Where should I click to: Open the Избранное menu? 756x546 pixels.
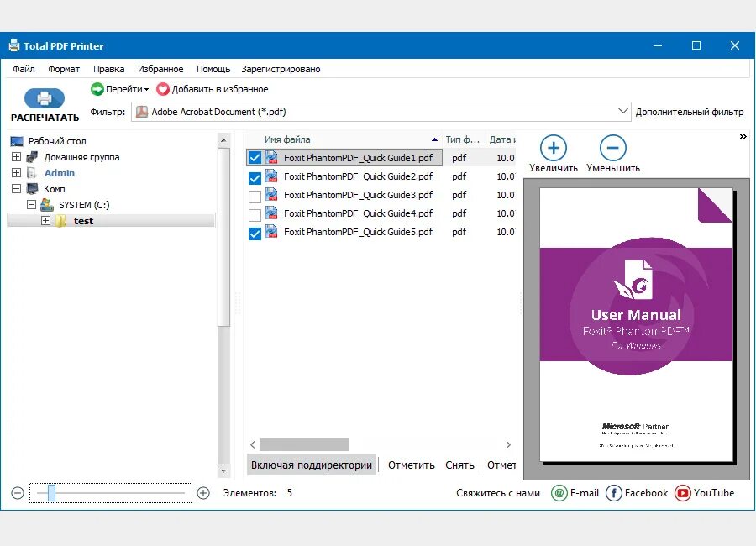coord(160,69)
